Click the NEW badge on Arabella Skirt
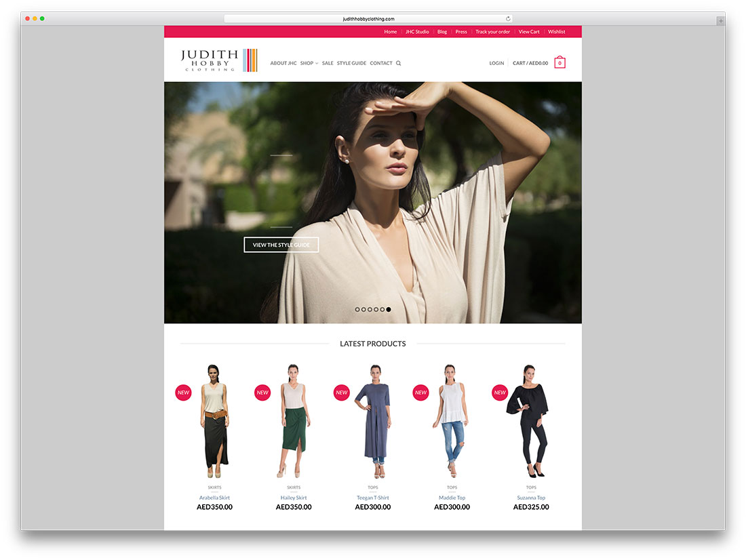The width and height of the screenshot is (746, 560). point(183,393)
